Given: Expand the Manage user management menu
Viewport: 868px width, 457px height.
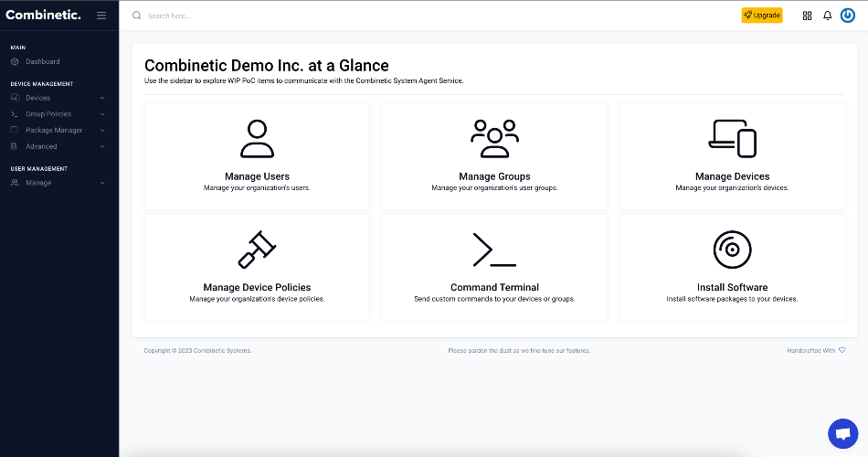Looking at the screenshot, I should coord(58,183).
